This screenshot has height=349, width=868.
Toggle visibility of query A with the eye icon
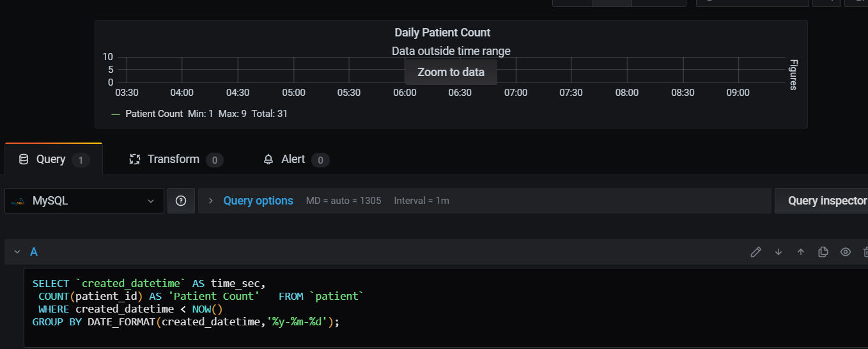846,252
